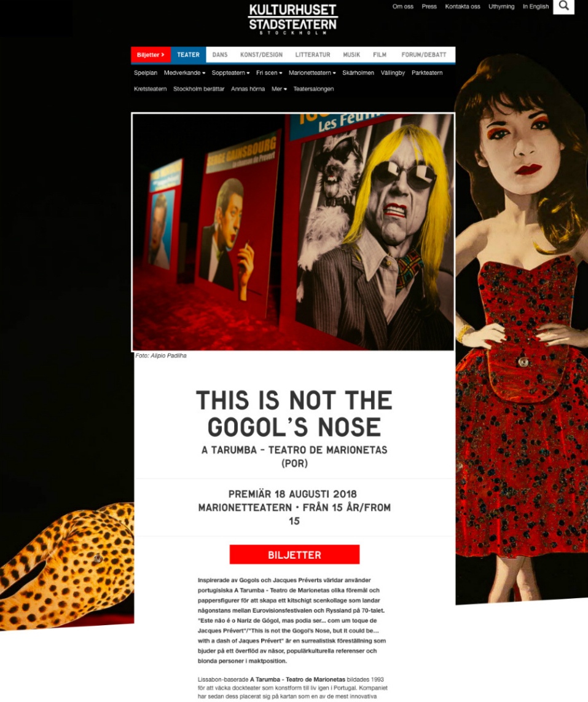Go to Stockholm berättar page
This screenshot has width=588, height=702.
click(x=198, y=89)
